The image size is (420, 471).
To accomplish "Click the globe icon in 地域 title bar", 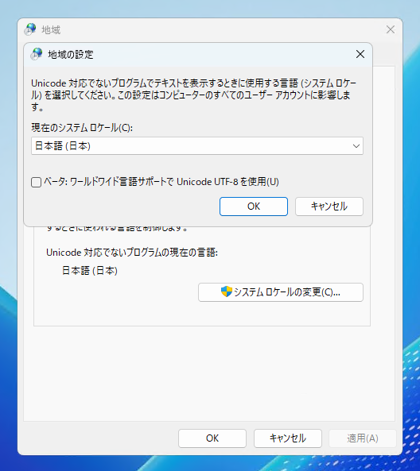I will point(30,29).
